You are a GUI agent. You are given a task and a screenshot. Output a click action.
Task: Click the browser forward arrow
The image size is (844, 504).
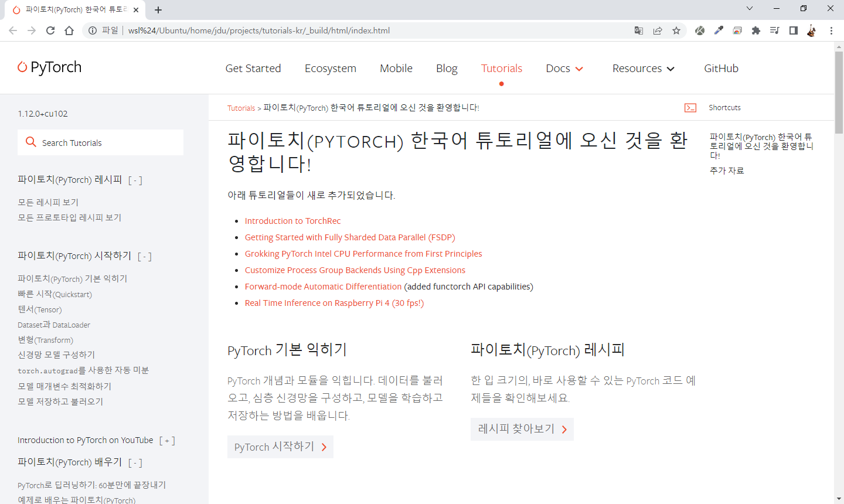pos(32,30)
